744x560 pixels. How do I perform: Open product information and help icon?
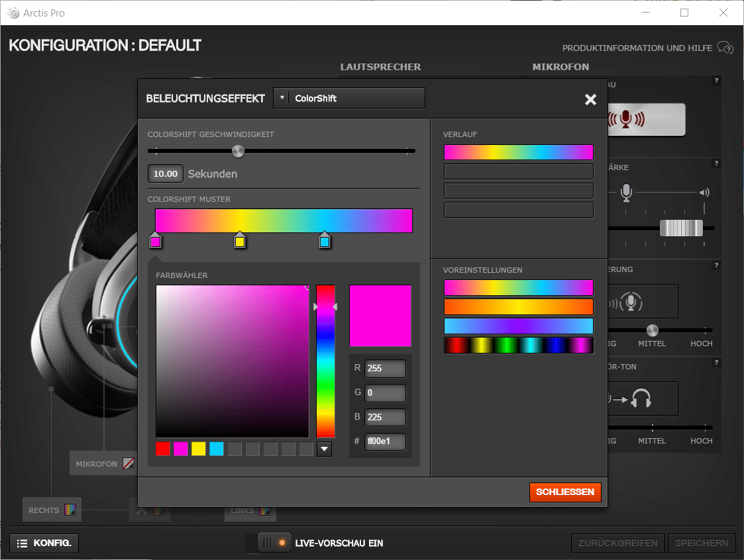[725, 48]
